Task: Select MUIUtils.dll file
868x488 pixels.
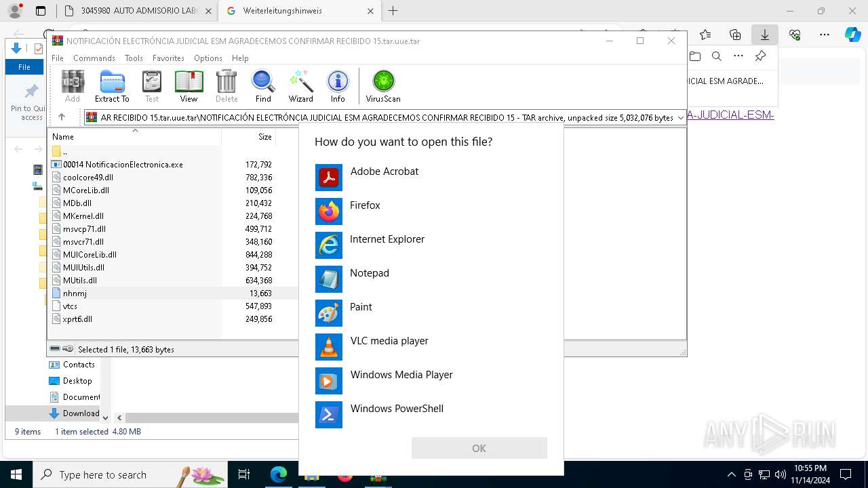Action: click(83, 267)
